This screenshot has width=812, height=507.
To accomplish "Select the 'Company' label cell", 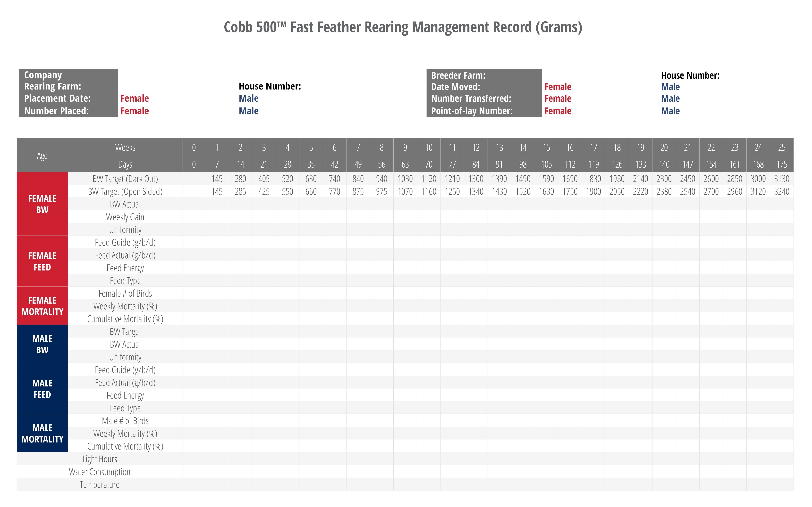I will pyautogui.click(x=68, y=74).
